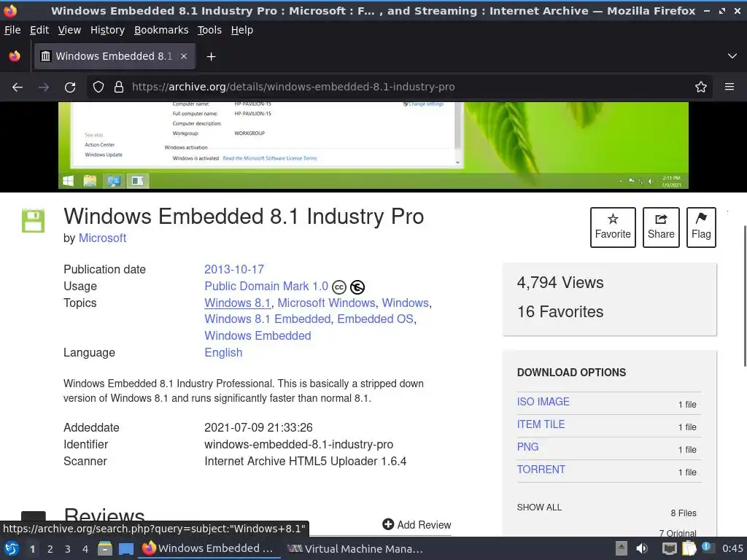Open the Help menu
Screen dimensions: 747x560
tap(242, 30)
